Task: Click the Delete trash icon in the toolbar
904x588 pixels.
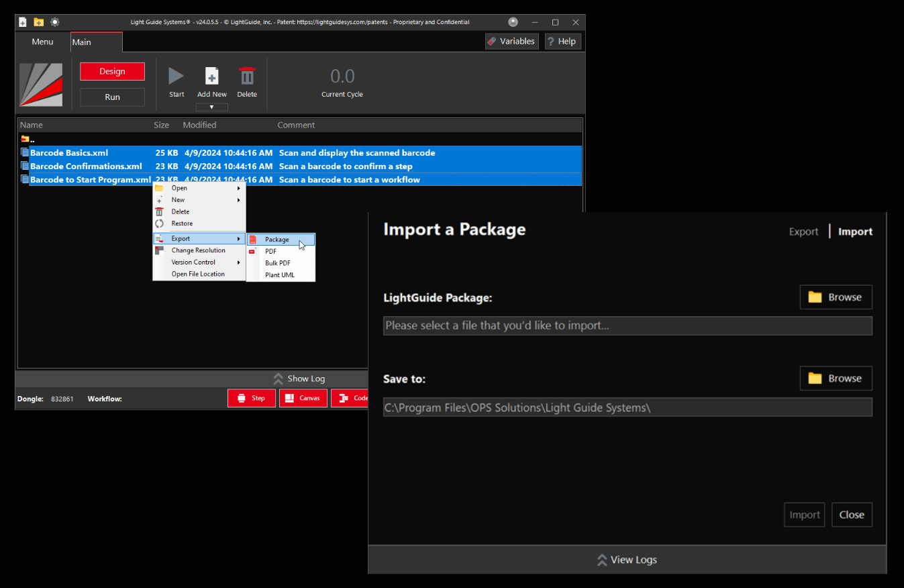Action: [247, 76]
